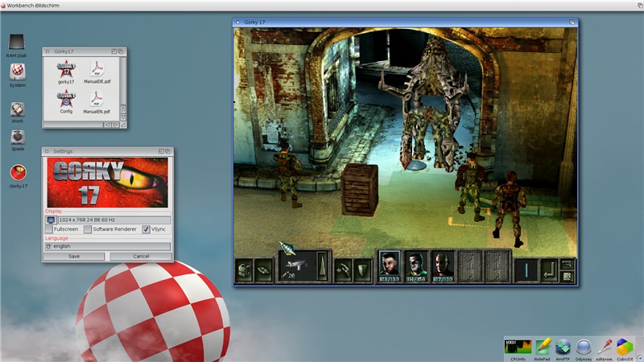Viewport: 644px width, 362px height.
Task: Toggle the Gorky 17 game window depth gadget
Action: click(x=572, y=23)
